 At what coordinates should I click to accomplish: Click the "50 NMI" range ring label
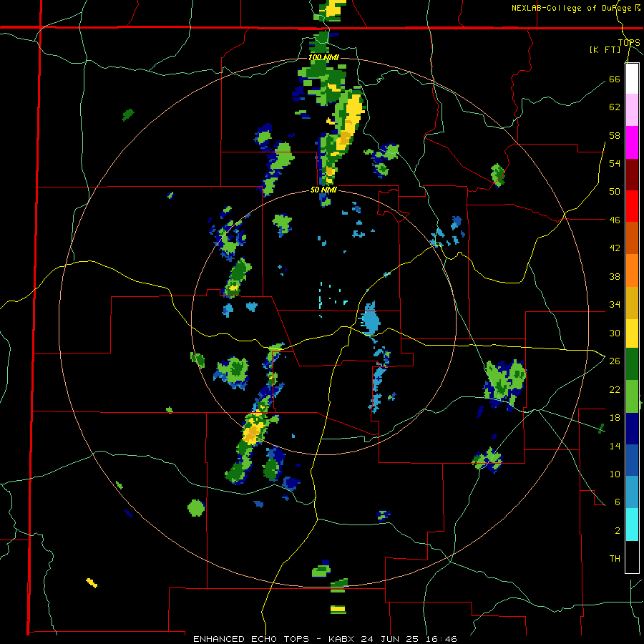click(x=323, y=190)
